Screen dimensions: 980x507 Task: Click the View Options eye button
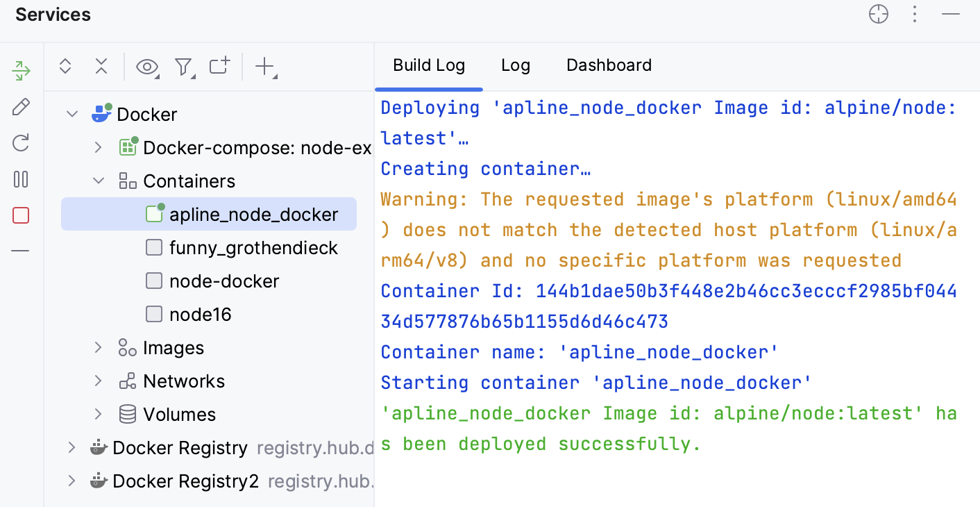point(146,66)
